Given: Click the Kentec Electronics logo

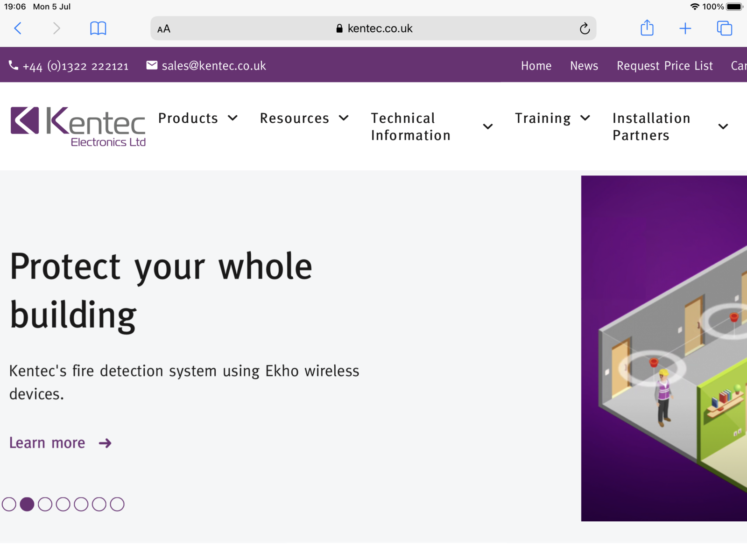Looking at the screenshot, I should pos(78,126).
